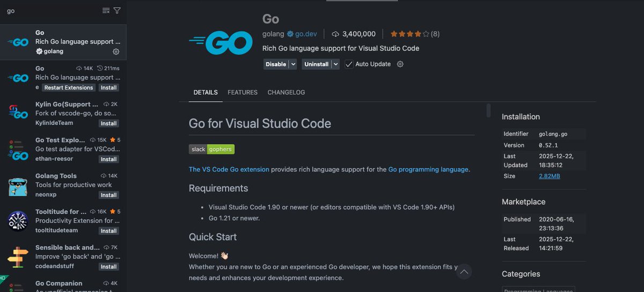Click the golang.go identifier value
Image resolution: width=644 pixels, height=292 pixels.
(553, 134)
